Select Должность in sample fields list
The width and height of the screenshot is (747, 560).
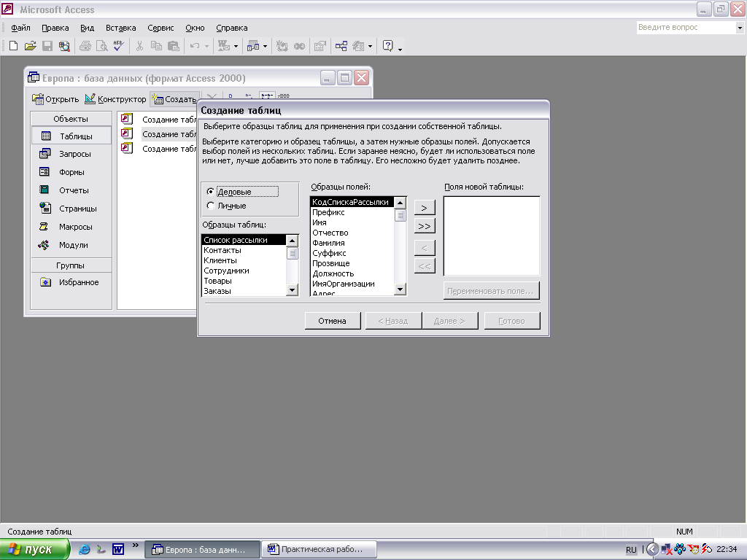pyautogui.click(x=352, y=273)
